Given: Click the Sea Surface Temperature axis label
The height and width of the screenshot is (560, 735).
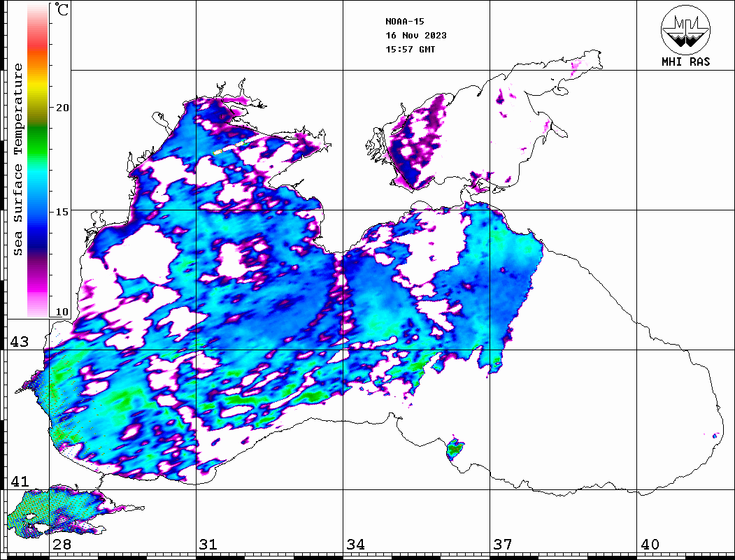Looking at the screenshot, I should pos(17,159).
